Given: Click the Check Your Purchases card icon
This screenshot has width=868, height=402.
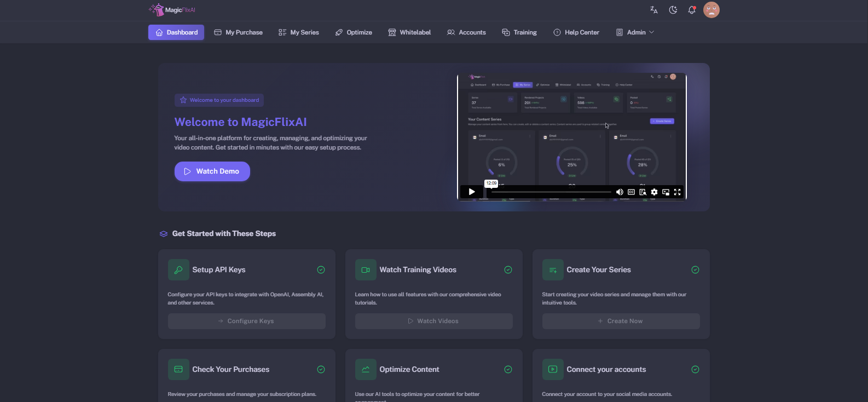Looking at the screenshot, I should tap(178, 370).
